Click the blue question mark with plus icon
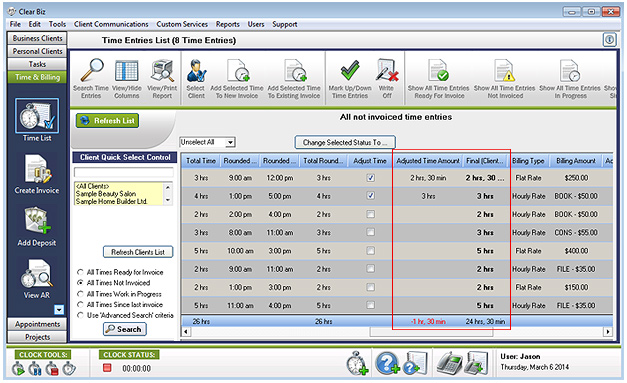Viewport: 627px width, 383px height. 387,363
